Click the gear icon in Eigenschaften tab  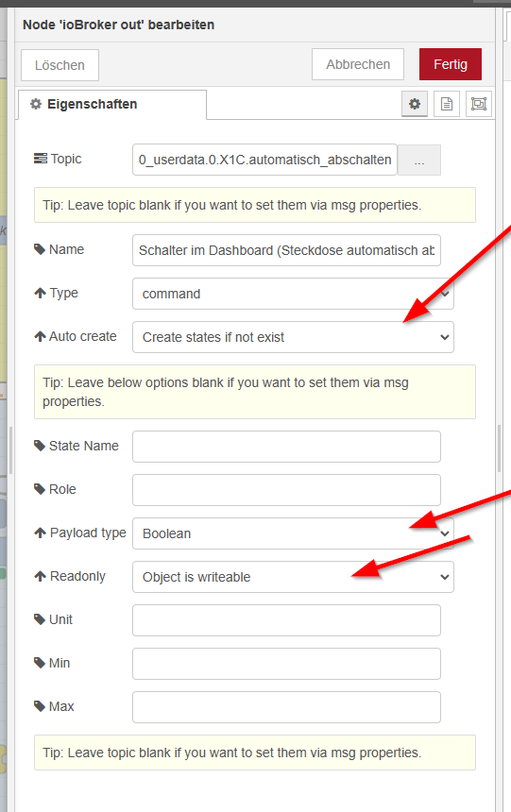tap(36, 104)
